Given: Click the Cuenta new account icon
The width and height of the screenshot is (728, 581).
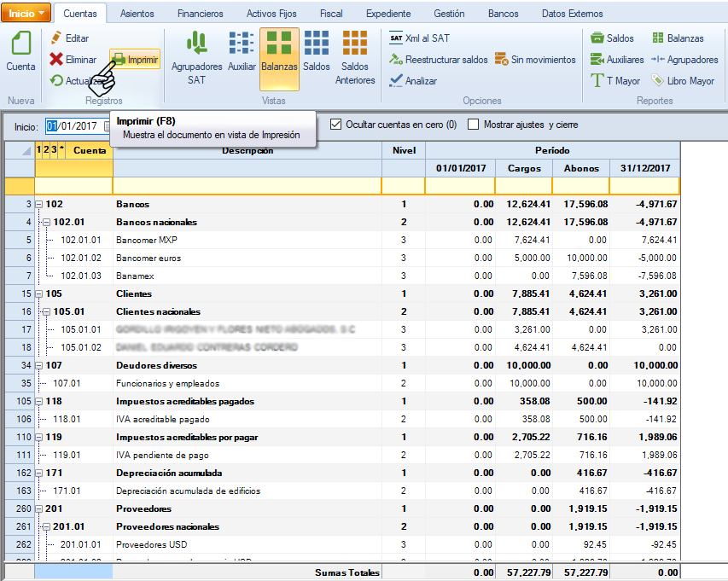Looking at the screenshot, I should (21, 44).
